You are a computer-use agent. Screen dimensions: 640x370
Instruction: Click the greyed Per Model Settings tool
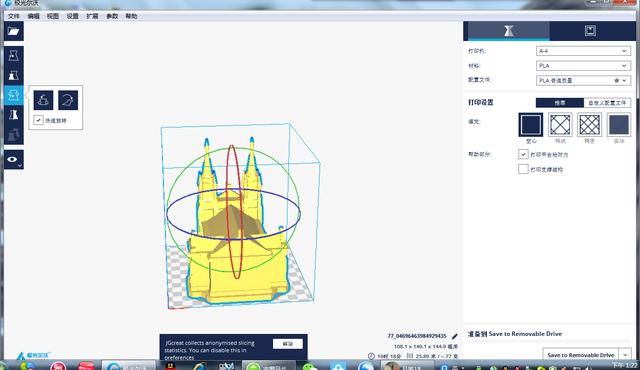[13, 134]
